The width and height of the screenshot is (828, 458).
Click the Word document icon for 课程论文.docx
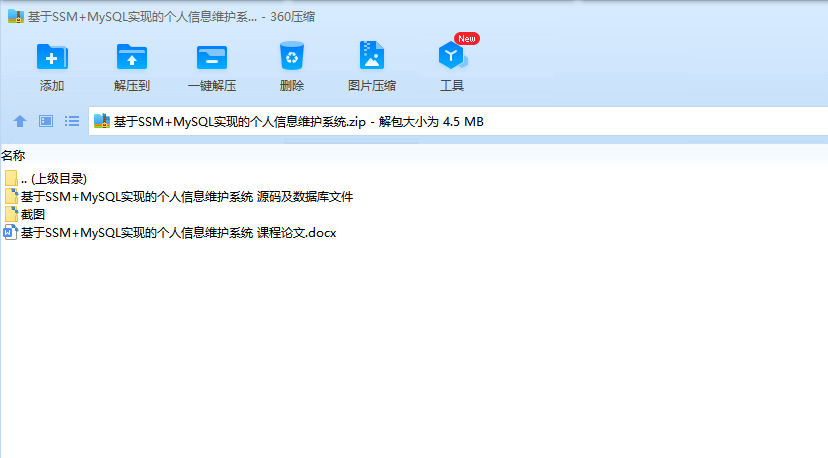click(11, 232)
